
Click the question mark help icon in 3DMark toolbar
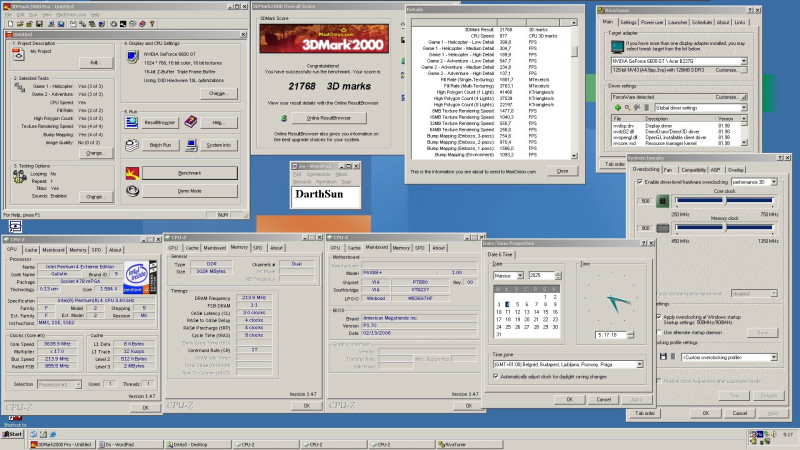(152, 23)
